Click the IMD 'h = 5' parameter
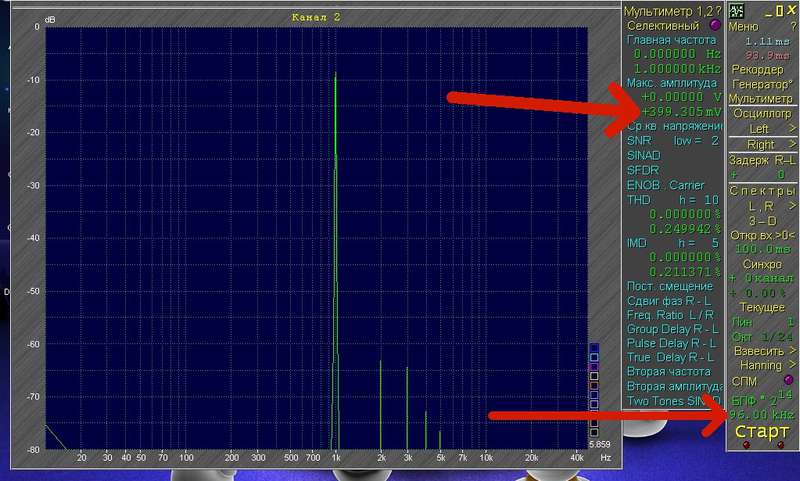800x481 pixels. coord(698,243)
